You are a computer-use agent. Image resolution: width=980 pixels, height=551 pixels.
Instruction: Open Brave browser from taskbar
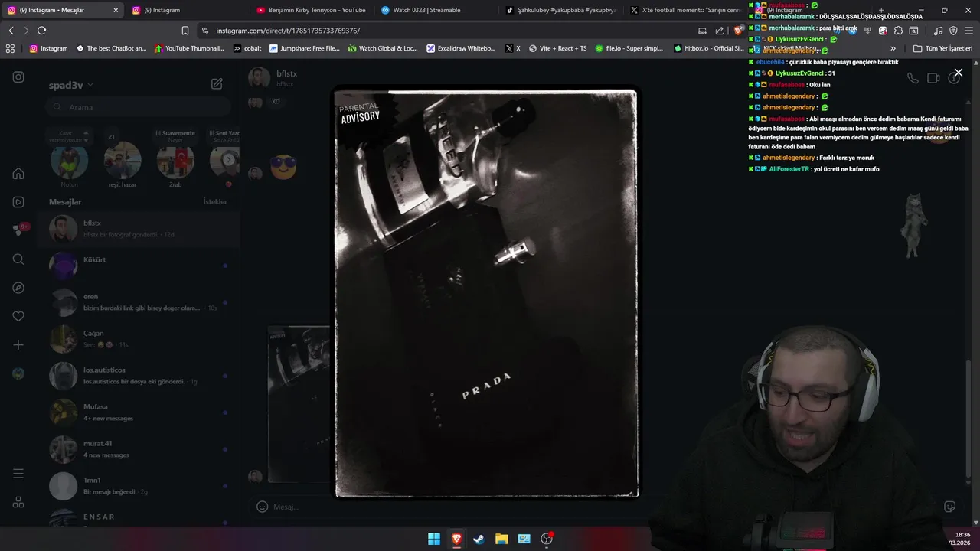click(x=456, y=539)
